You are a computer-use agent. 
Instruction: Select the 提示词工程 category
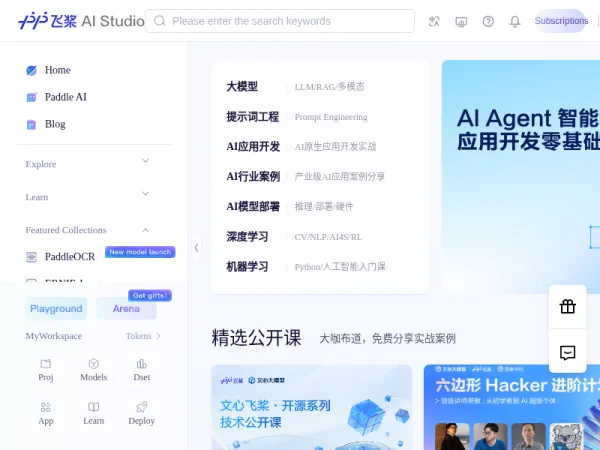click(253, 117)
